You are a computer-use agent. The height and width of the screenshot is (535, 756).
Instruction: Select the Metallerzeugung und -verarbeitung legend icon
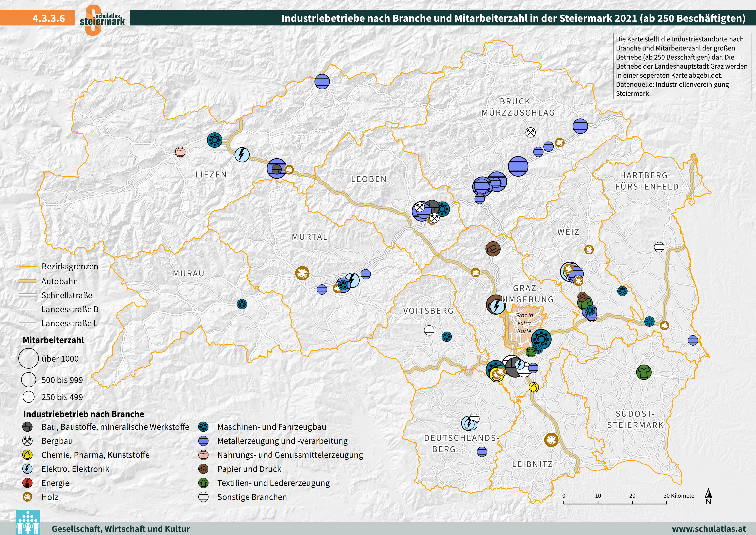click(203, 441)
